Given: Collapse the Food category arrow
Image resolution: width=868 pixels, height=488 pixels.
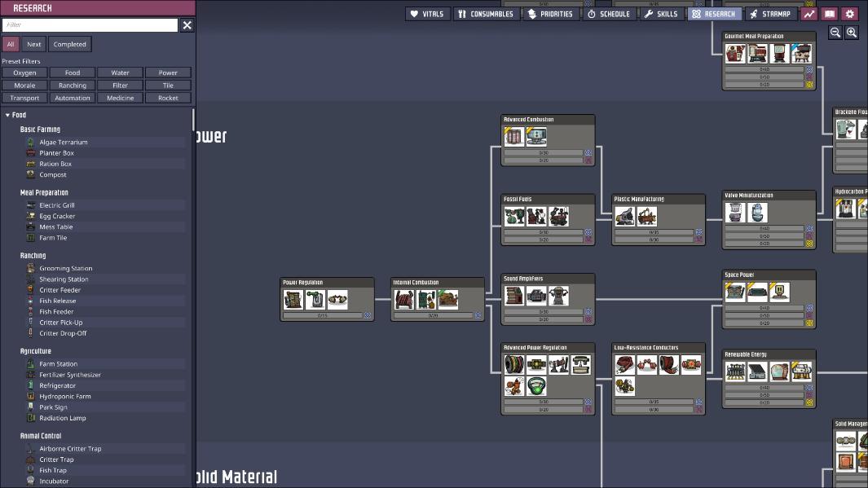Looking at the screenshot, I should (x=7, y=115).
